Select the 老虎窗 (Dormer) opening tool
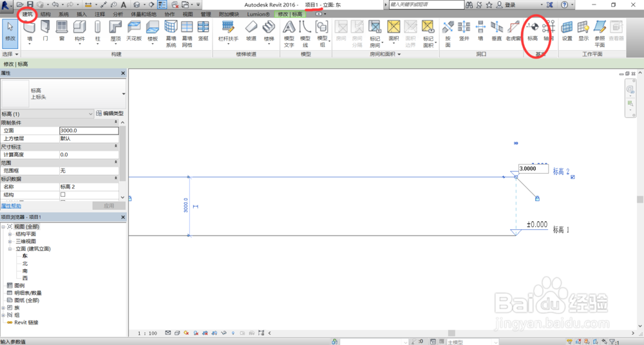The width and height of the screenshot is (644, 345). (x=513, y=32)
